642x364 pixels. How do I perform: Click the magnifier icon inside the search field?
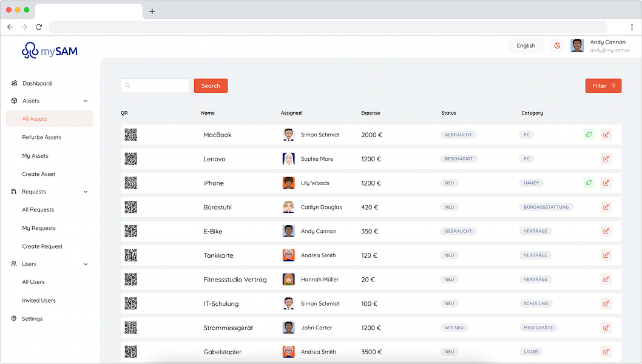click(x=127, y=86)
